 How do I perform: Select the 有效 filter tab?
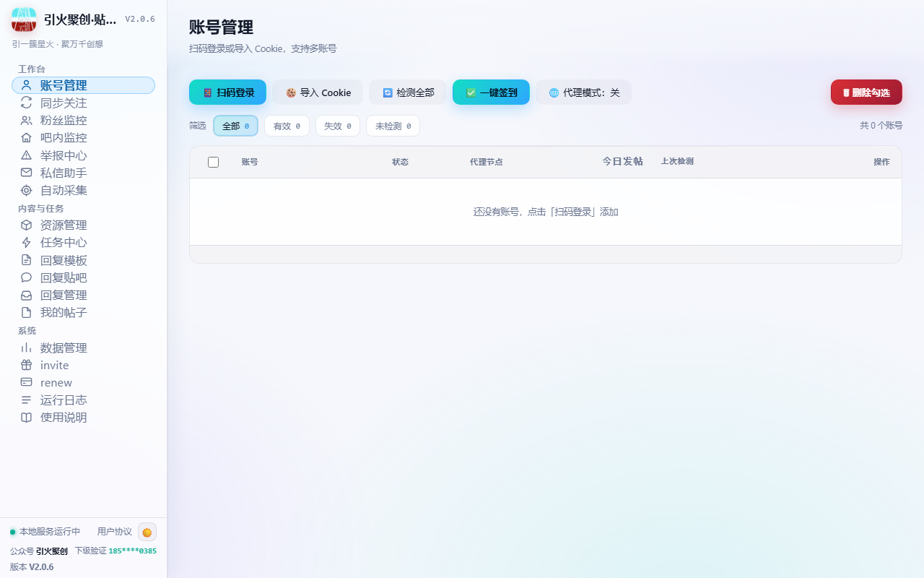[x=287, y=126]
